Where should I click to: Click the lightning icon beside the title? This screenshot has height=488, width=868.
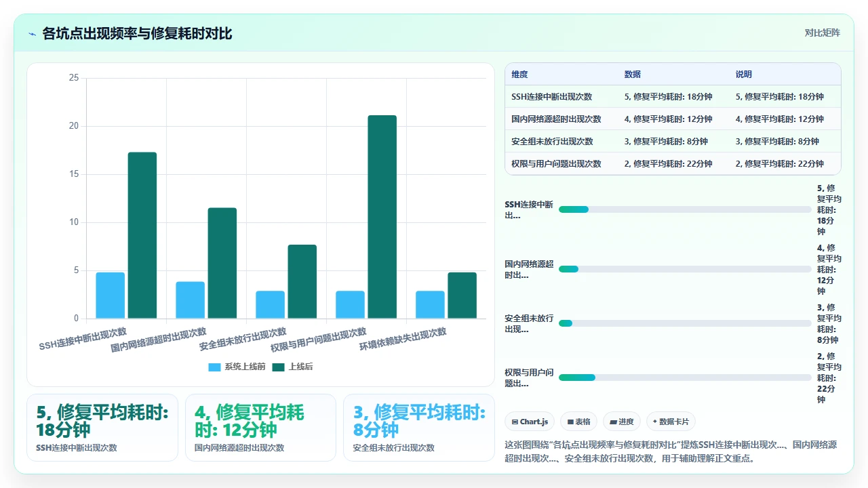coord(33,33)
